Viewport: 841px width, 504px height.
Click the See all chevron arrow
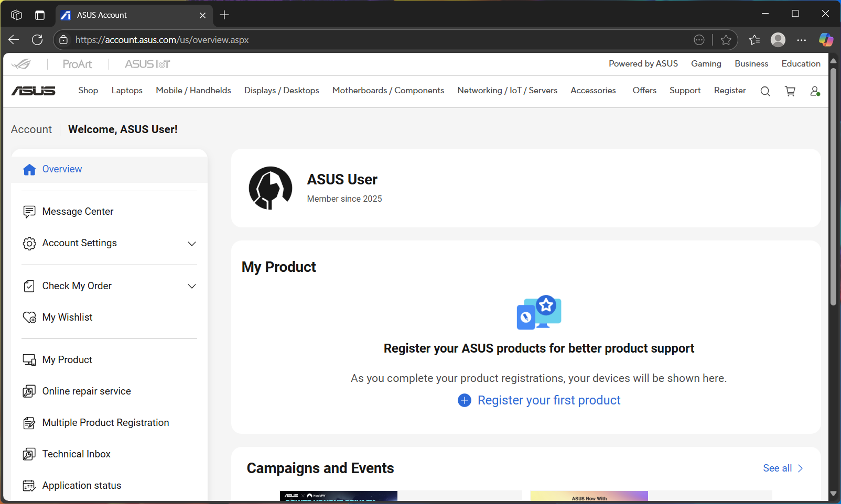click(x=800, y=468)
